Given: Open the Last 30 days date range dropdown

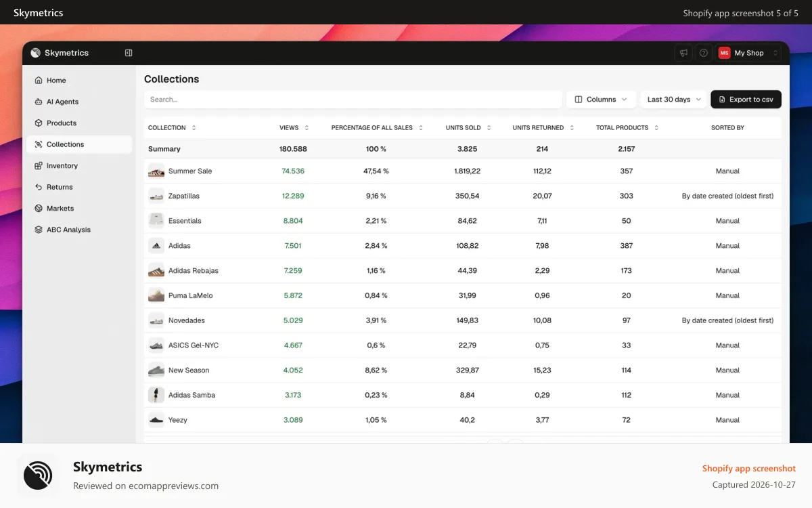Looking at the screenshot, I should (x=674, y=100).
